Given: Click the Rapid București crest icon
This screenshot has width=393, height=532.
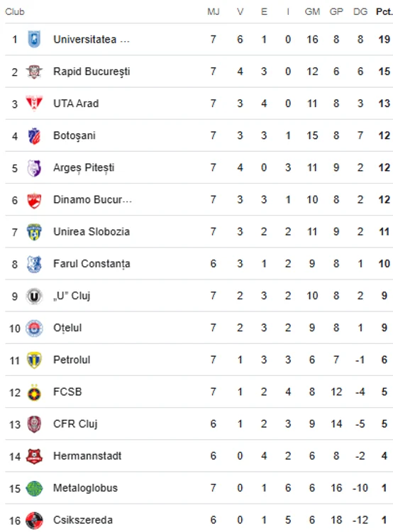Looking at the screenshot, I should point(34,72).
